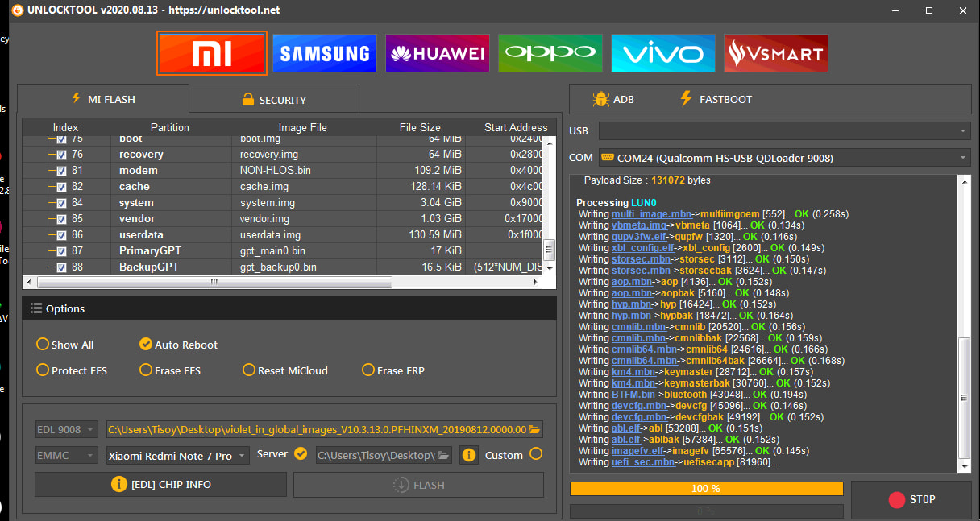Toggle the vendor partition checkbox
The height and width of the screenshot is (521, 980).
(61, 219)
